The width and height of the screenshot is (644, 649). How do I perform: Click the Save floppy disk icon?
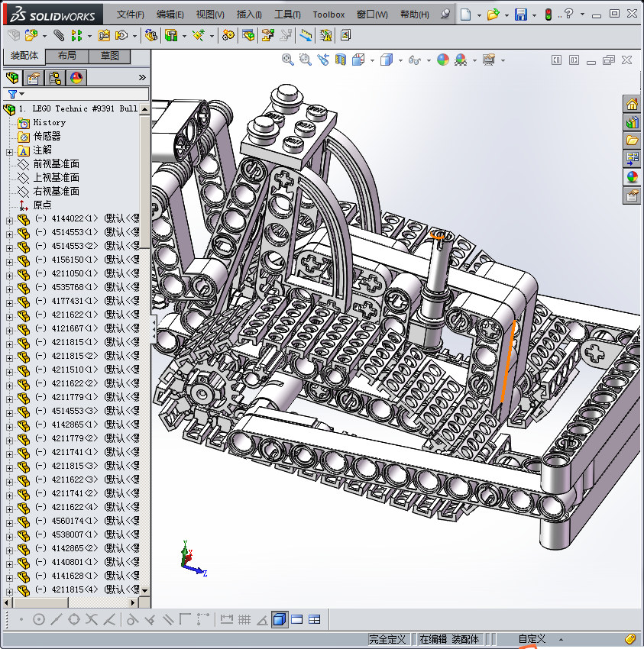pos(520,15)
